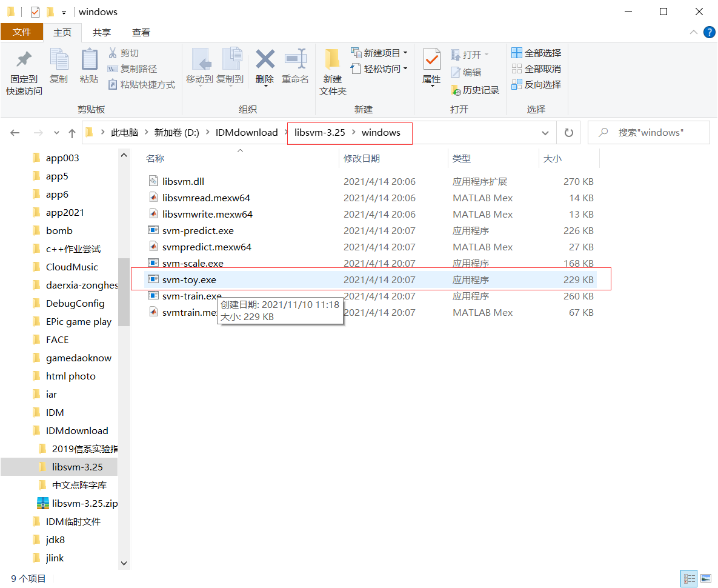Image resolution: width=718 pixels, height=588 pixels.
Task: Sort by Type (类型) column header
Action: pos(462,158)
